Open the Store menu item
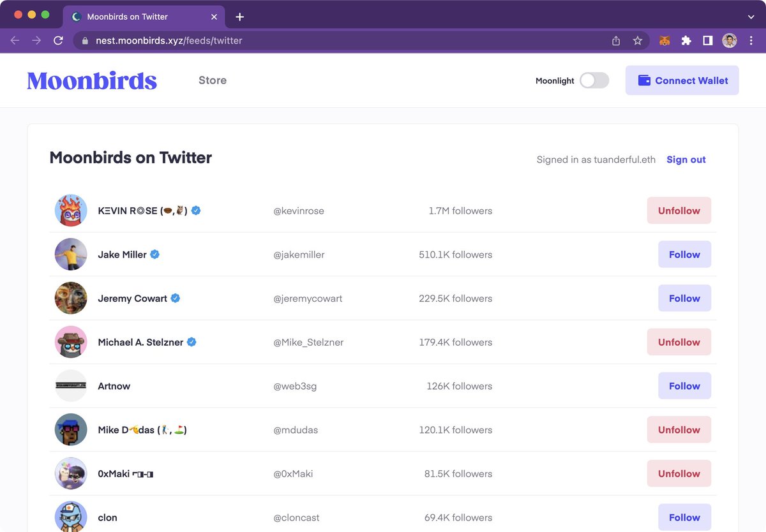 click(x=213, y=80)
